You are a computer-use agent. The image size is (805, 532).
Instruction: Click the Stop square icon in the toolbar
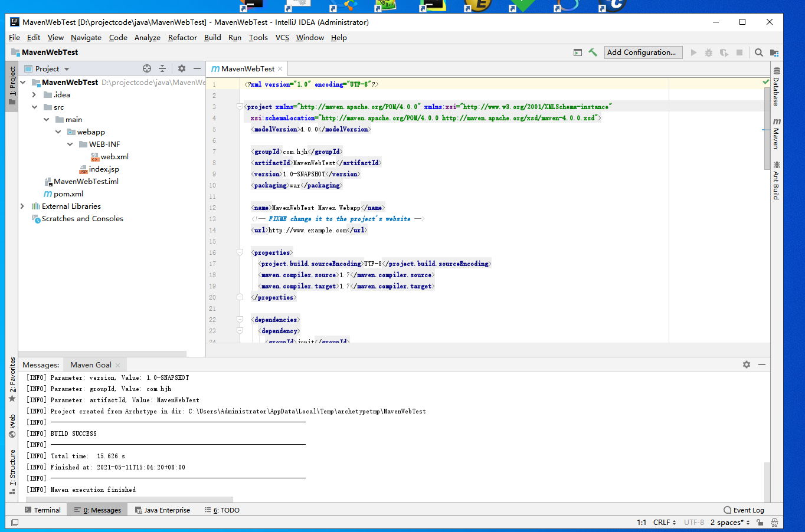[739, 52]
